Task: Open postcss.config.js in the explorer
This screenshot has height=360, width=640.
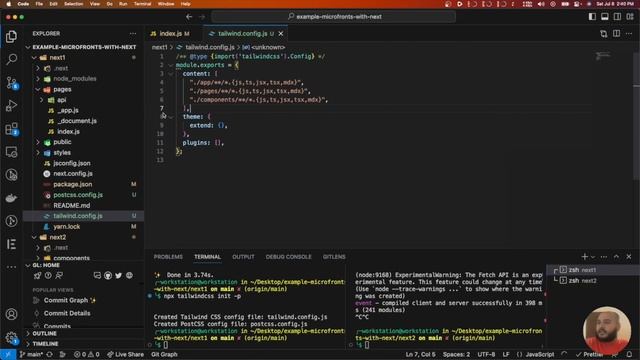Action: click(x=78, y=195)
